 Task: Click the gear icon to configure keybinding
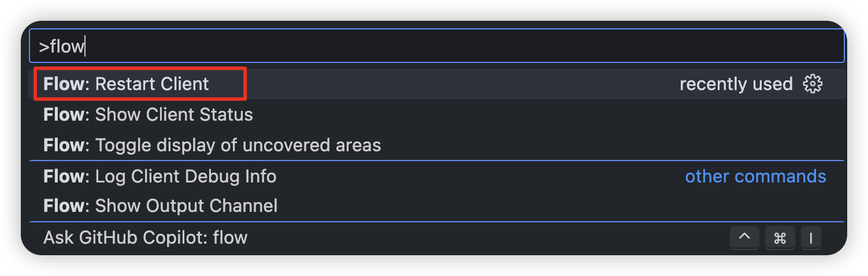click(813, 84)
